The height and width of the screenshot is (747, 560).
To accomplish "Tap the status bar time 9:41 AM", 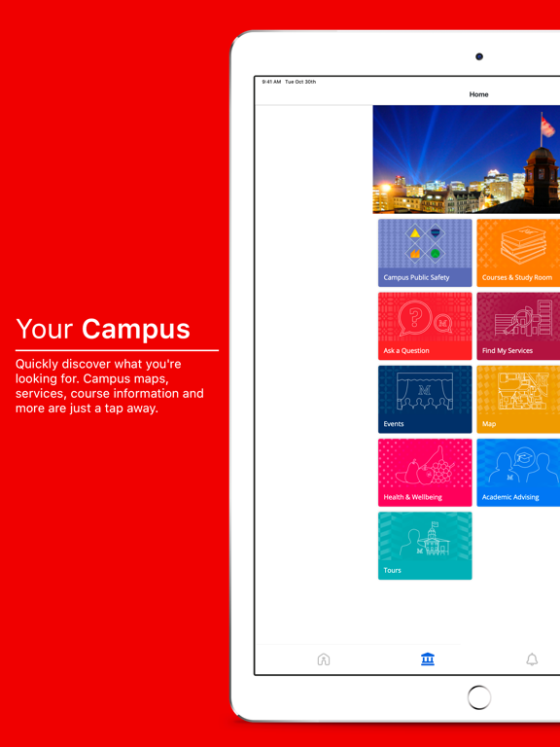I will click(x=271, y=82).
